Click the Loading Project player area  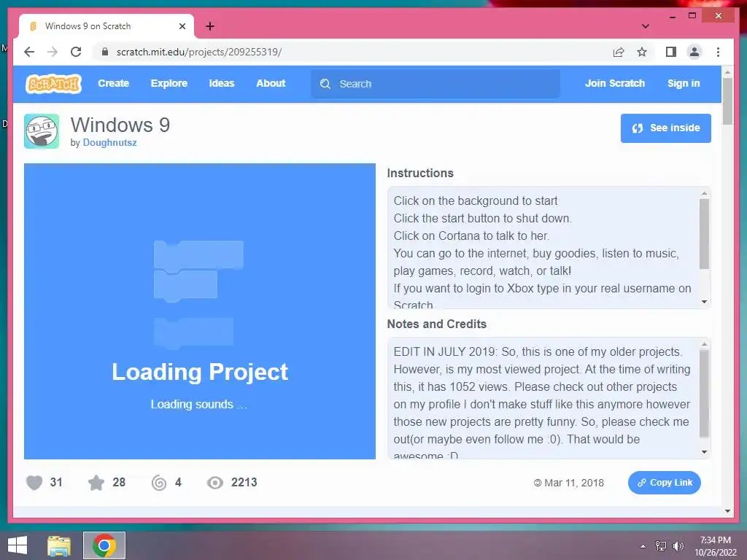pos(200,311)
